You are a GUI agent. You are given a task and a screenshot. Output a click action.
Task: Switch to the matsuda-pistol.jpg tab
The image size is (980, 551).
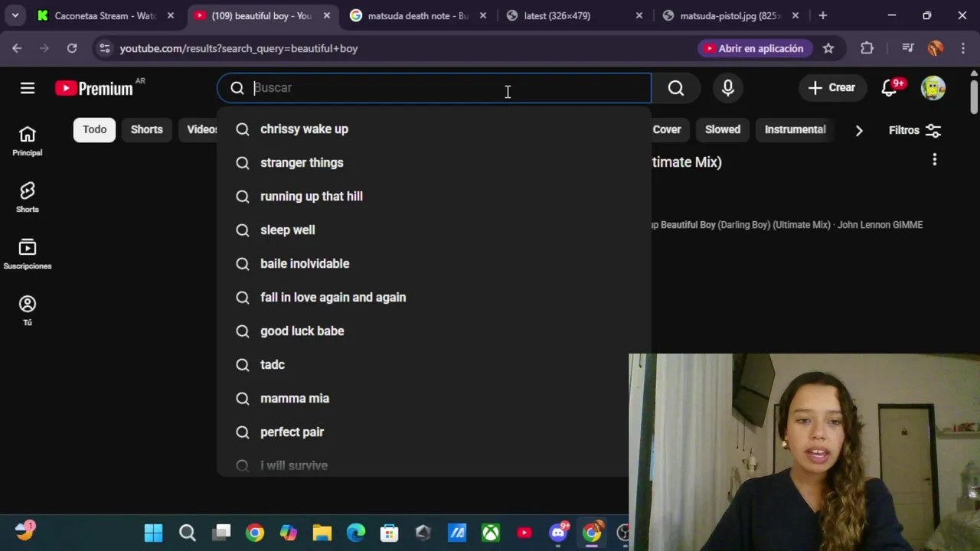[730, 15]
